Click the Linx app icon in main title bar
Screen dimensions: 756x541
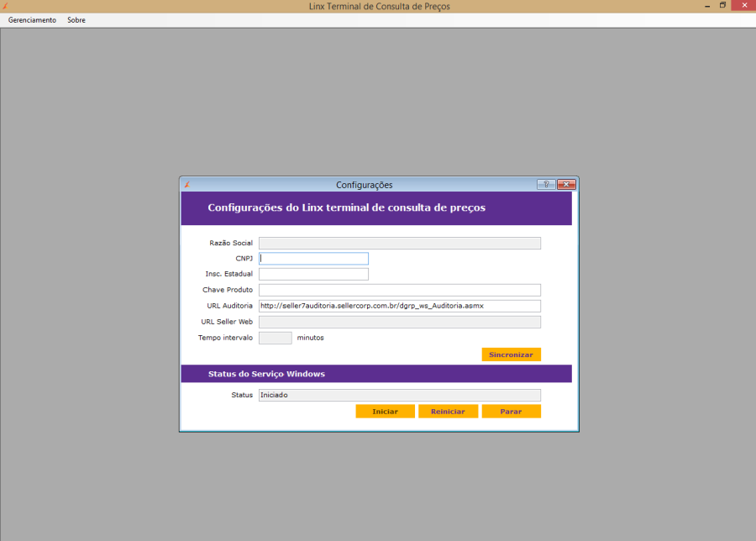pyautogui.click(x=5, y=6)
